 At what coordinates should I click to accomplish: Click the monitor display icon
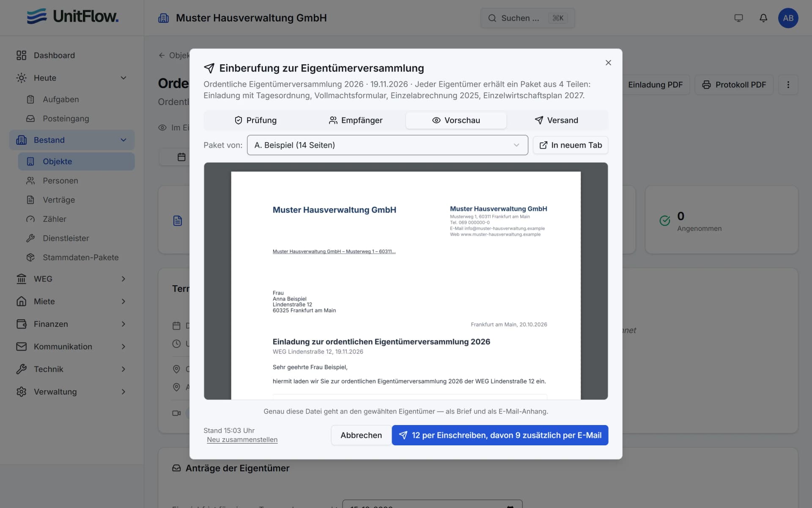tap(738, 18)
